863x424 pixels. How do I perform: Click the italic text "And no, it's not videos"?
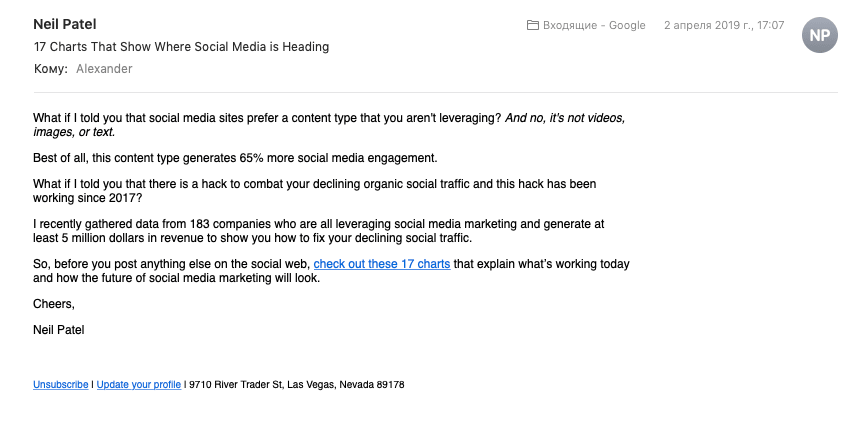565,118
